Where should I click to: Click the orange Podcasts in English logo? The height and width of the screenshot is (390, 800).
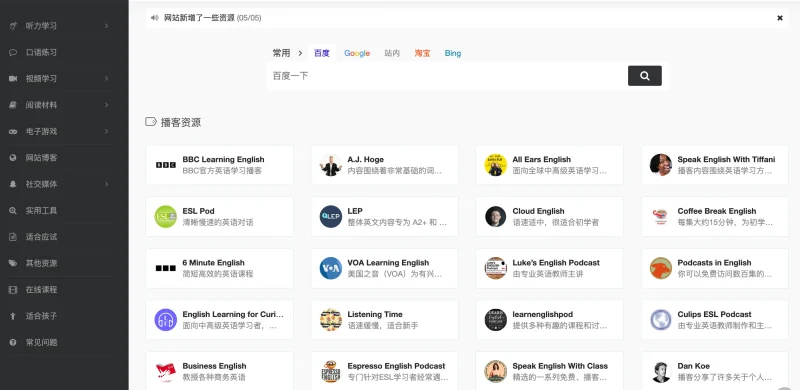tap(661, 268)
